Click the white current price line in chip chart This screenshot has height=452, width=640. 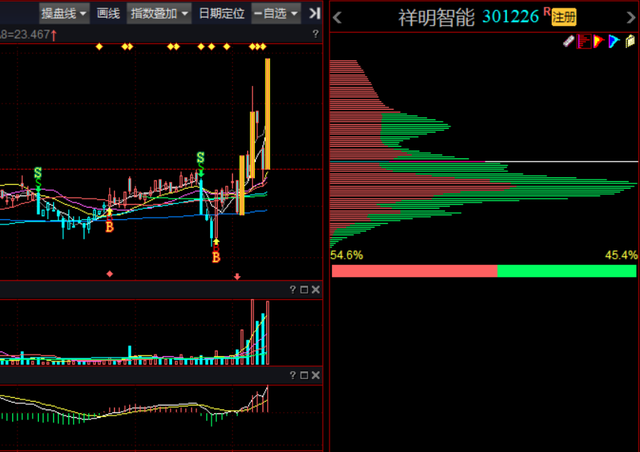(561, 162)
